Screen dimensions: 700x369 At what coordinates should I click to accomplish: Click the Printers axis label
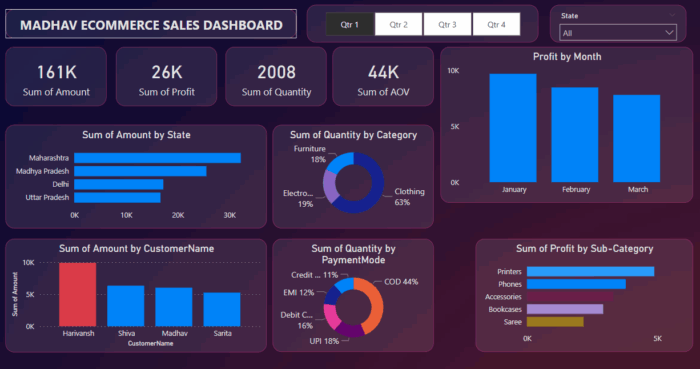pos(509,271)
